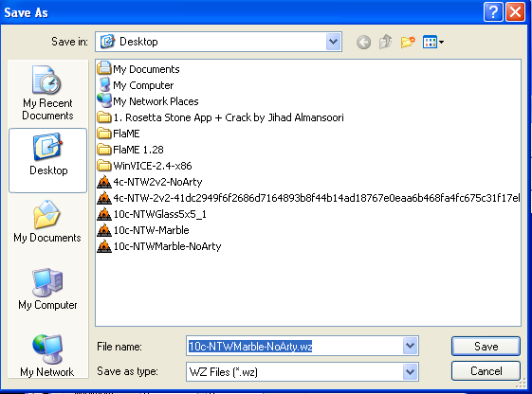Go up one folder level
The height and width of the screenshot is (394, 532).
(385, 42)
